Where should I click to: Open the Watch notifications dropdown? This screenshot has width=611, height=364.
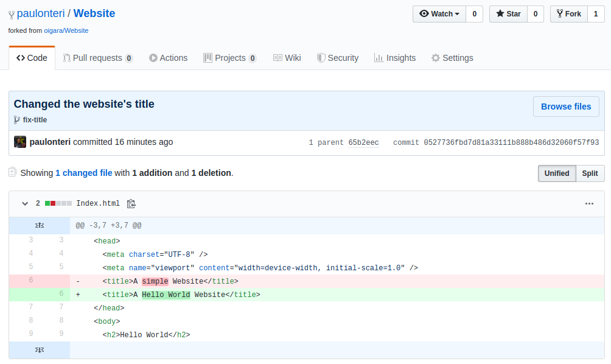coord(439,14)
